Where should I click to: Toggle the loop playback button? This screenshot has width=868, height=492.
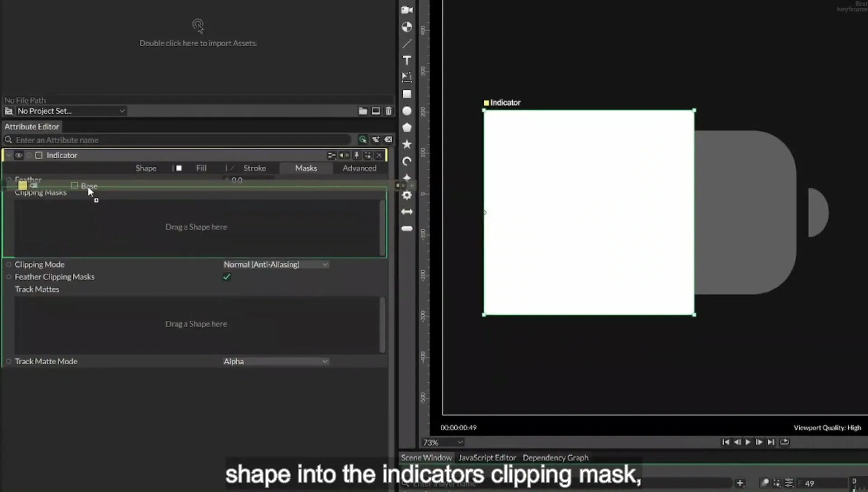(784, 442)
